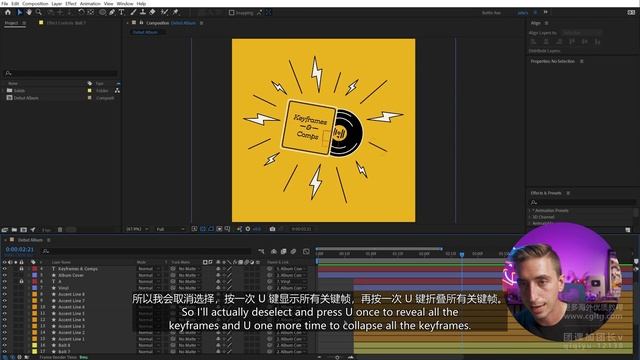
Task: Select the Selection (arrow) tool
Action: pyautogui.click(x=19, y=13)
